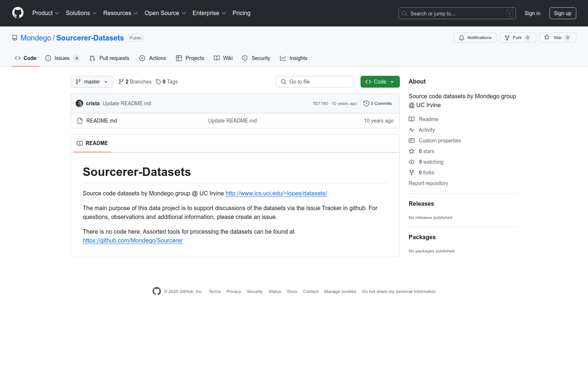
Task: Click the GitHub logo in the header
Action: [x=18, y=13]
